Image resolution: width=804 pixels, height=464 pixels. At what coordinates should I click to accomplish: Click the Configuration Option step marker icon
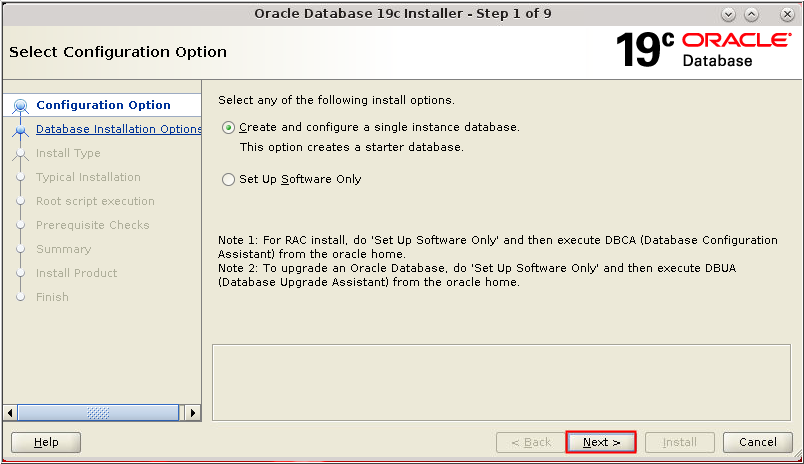(x=21, y=106)
